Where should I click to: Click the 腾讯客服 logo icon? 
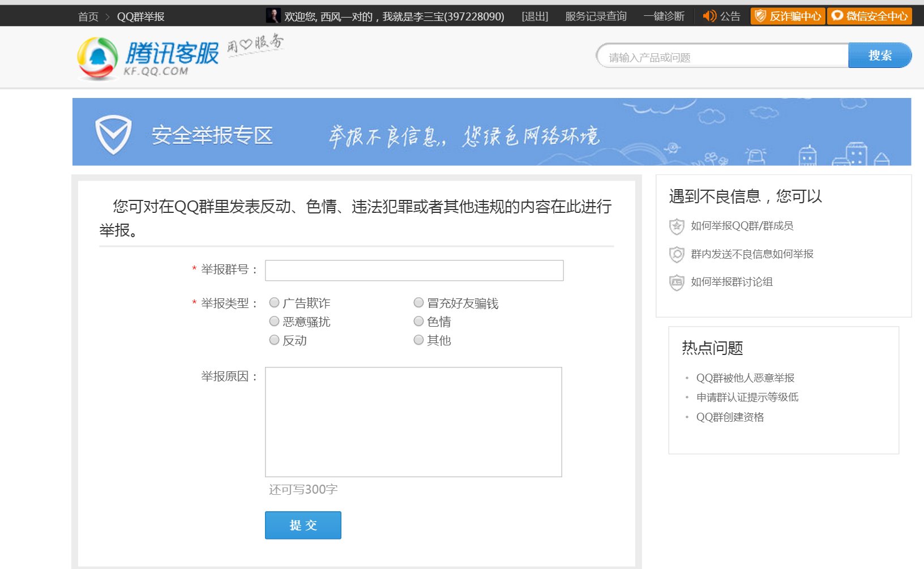tap(97, 57)
